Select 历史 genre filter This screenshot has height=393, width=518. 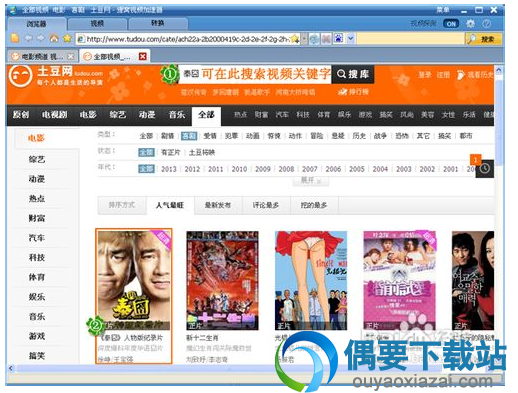[x=359, y=136]
